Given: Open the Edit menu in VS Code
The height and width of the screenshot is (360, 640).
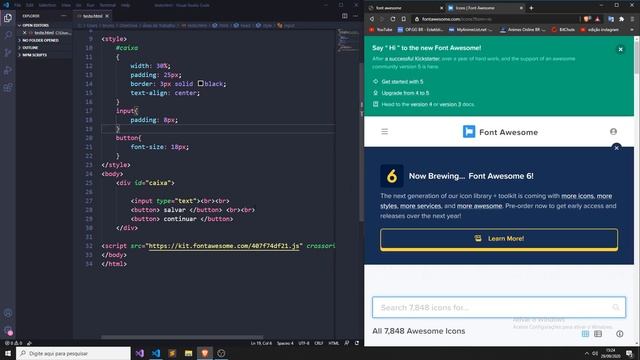Looking at the screenshot, I should [x=30, y=5].
